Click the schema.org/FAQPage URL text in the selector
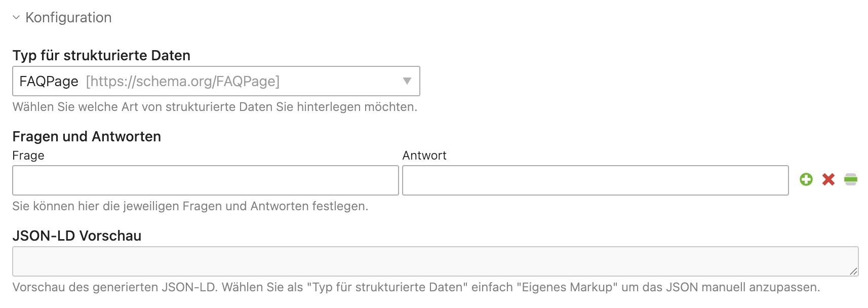Viewport: 868px width, 308px height. coord(183,81)
